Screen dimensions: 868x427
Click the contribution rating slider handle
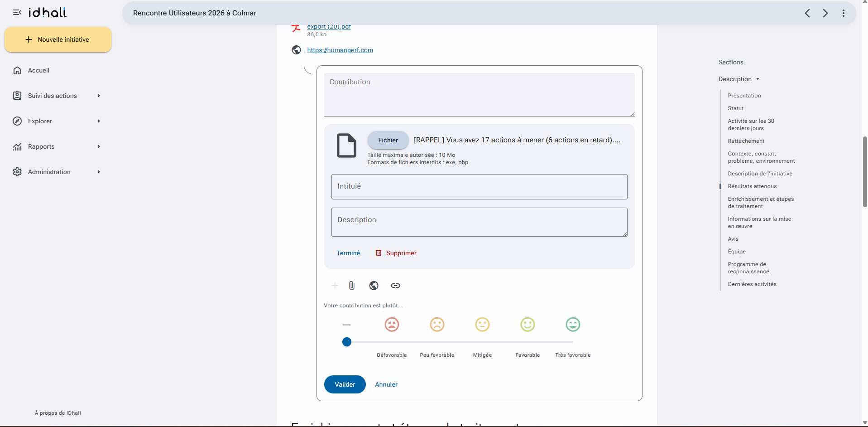point(347,342)
